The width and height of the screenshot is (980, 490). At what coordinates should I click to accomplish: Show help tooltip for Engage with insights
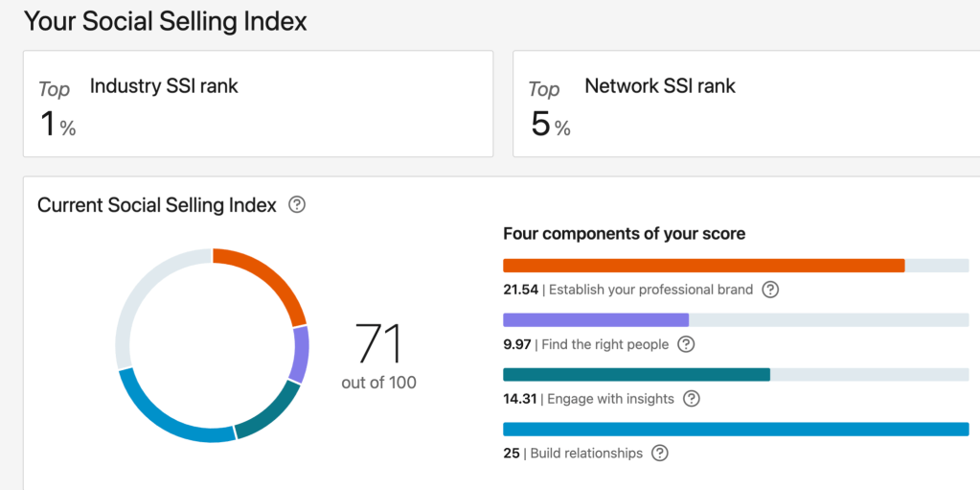[692, 399]
